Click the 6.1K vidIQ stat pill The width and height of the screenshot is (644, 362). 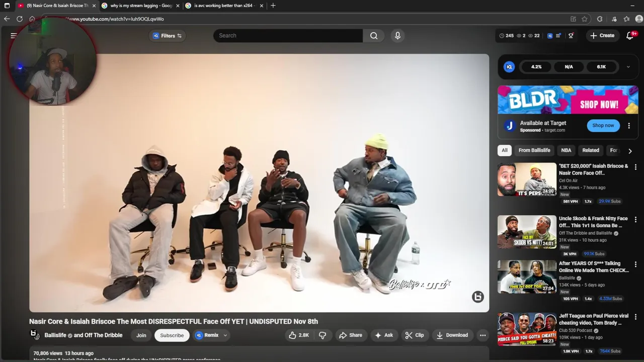601,67
